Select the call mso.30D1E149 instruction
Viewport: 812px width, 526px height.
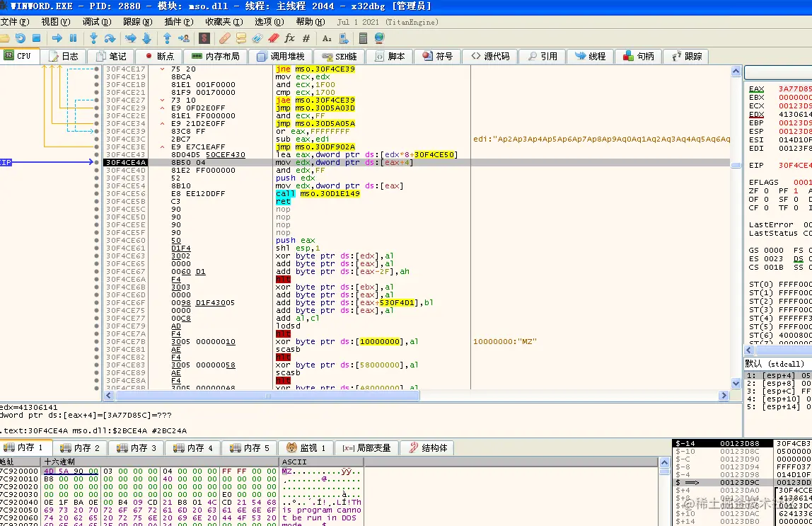point(318,193)
